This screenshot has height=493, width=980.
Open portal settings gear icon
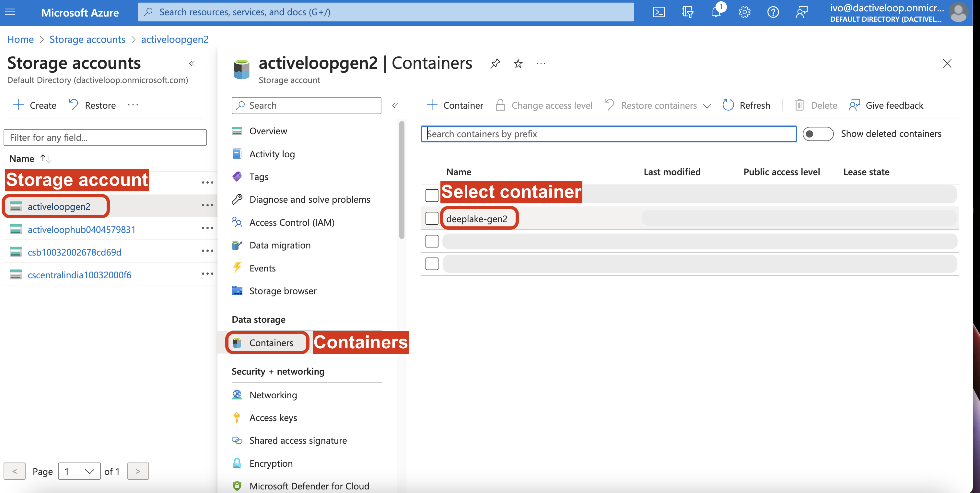coord(744,12)
